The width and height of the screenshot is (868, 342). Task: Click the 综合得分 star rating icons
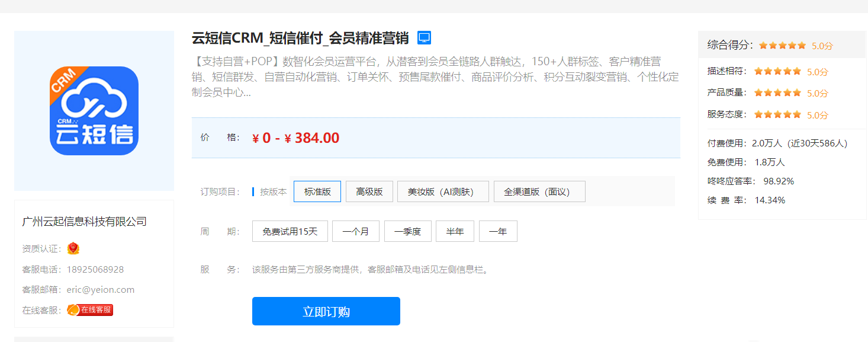point(782,45)
